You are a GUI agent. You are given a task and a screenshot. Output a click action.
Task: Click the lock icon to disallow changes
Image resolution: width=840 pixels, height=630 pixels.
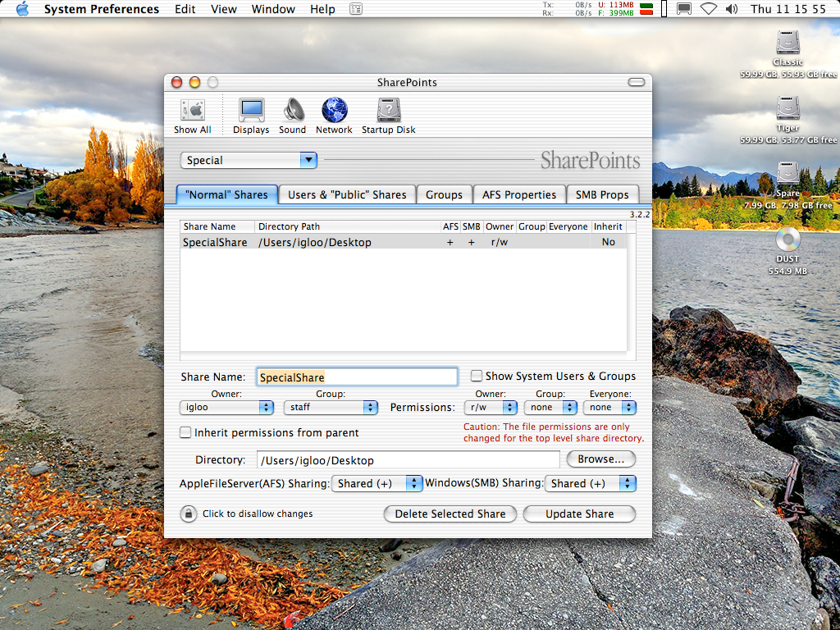pos(188,514)
